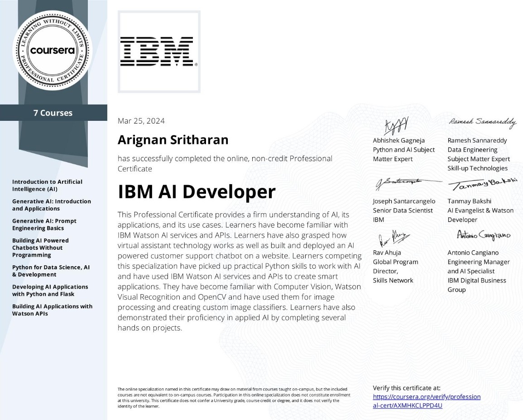Select Generative AI: Prompt Engineering Basics course
This screenshot has height=420, width=523.
click(x=44, y=224)
